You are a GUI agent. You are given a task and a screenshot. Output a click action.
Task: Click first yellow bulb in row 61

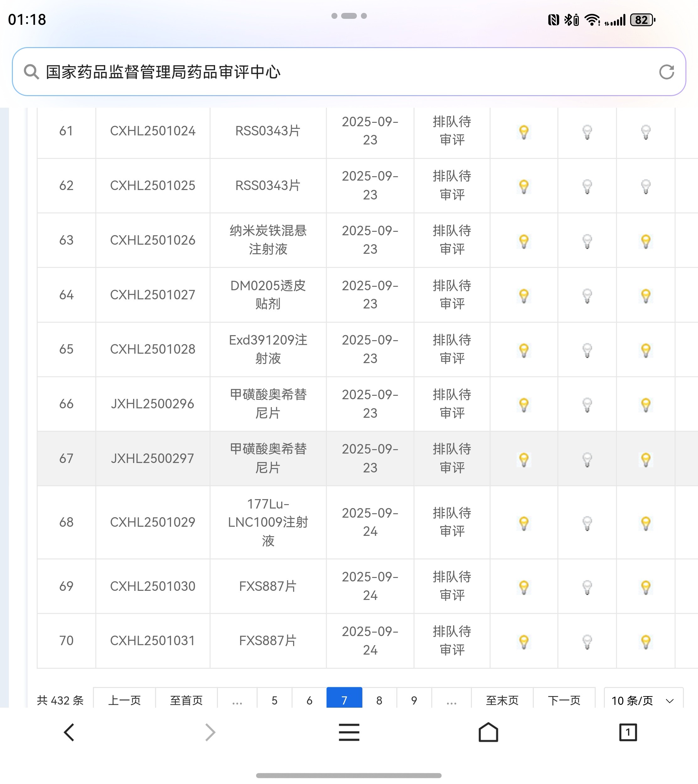523,132
